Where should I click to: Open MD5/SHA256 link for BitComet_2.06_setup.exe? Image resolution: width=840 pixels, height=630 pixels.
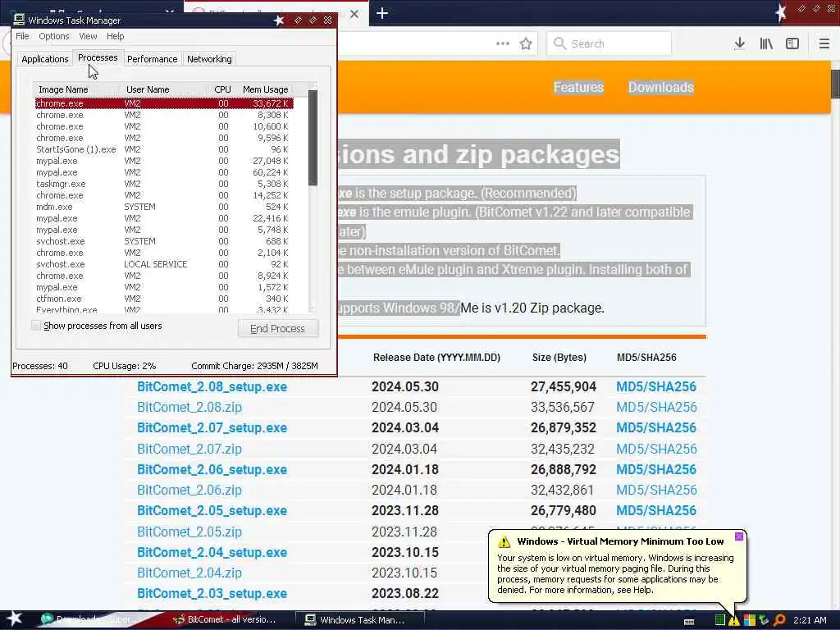[656, 470]
